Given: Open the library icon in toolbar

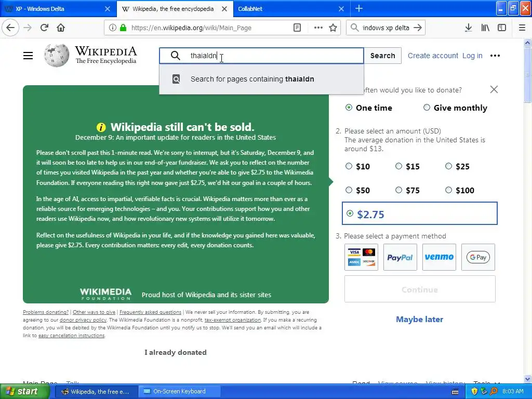Looking at the screenshot, I should tap(485, 28).
